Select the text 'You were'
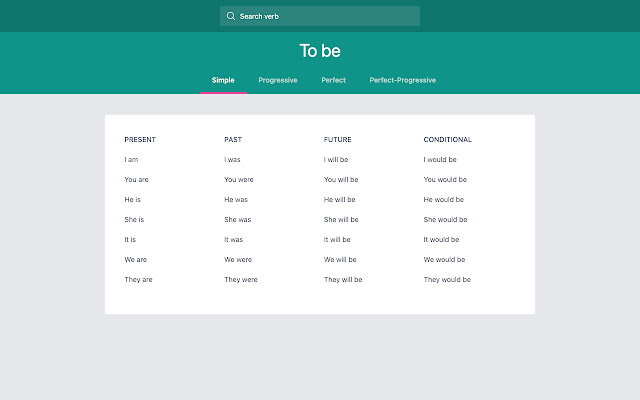The height and width of the screenshot is (400, 640). [239, 180]
